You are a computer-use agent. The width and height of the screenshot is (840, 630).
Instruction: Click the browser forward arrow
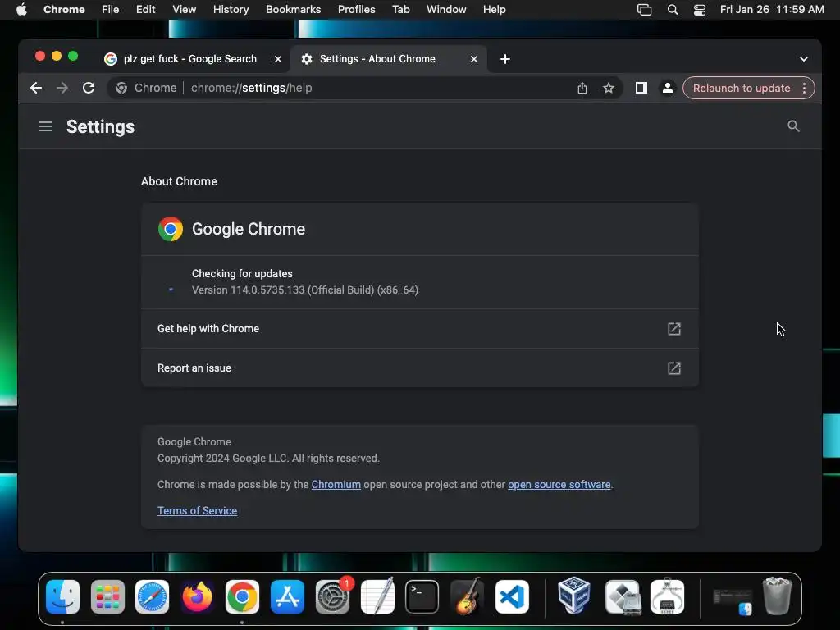coord(62,88)
